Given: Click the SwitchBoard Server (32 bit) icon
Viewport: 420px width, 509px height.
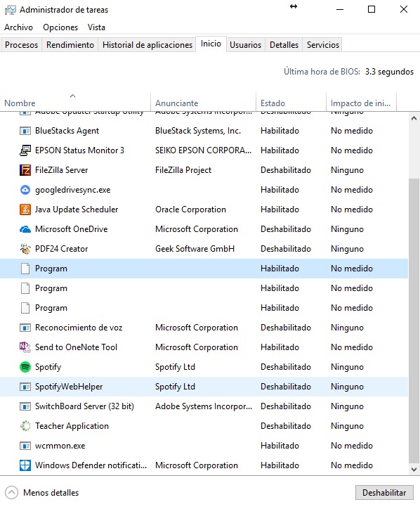Looking at the screenshot, I should [x=25, y=406].
